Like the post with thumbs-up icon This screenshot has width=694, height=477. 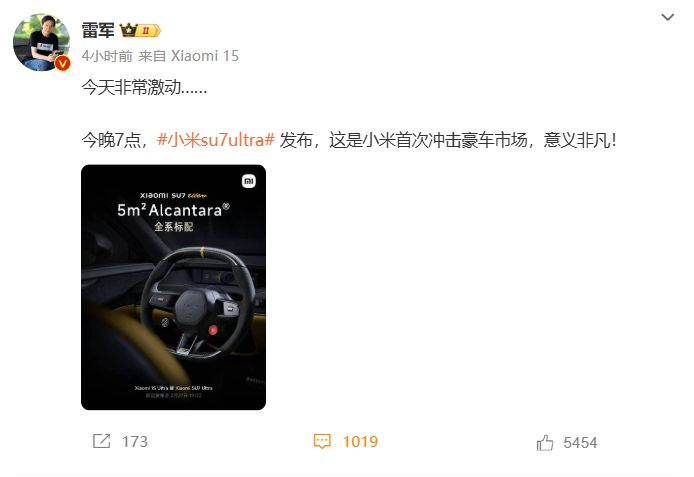(x=545, y=442)
